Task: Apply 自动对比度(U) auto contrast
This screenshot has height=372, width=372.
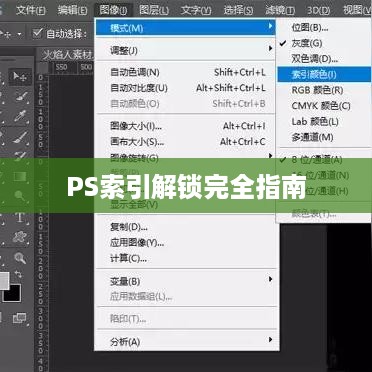Action: coord(185,88)
